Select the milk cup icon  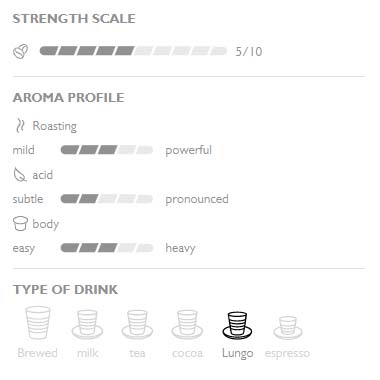pos(87,324)
